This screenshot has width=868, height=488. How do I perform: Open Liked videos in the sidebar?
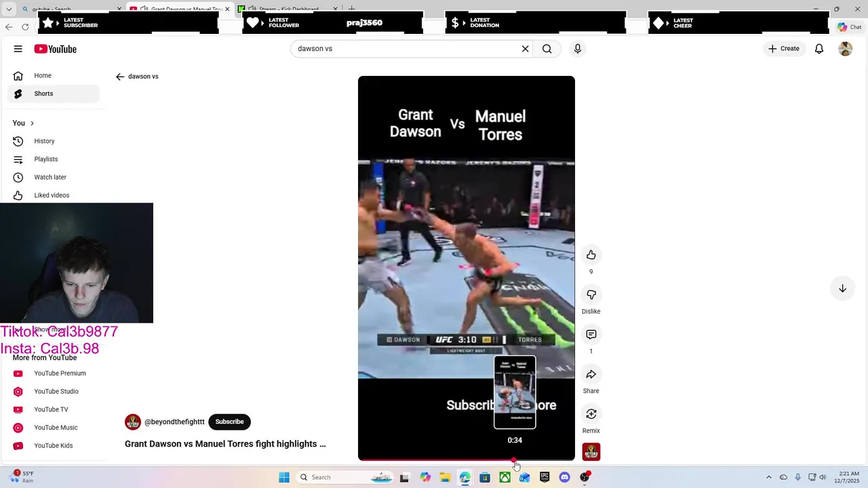54,195
